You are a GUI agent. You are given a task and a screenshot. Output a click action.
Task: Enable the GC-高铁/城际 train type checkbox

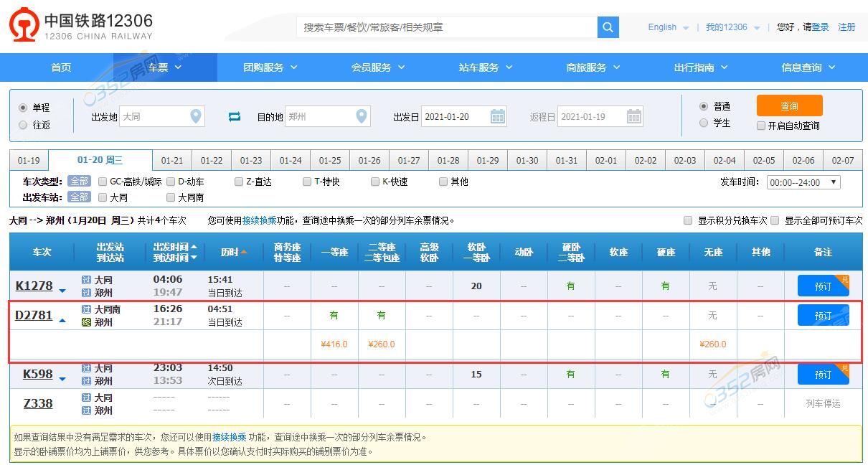coord(103,182)
